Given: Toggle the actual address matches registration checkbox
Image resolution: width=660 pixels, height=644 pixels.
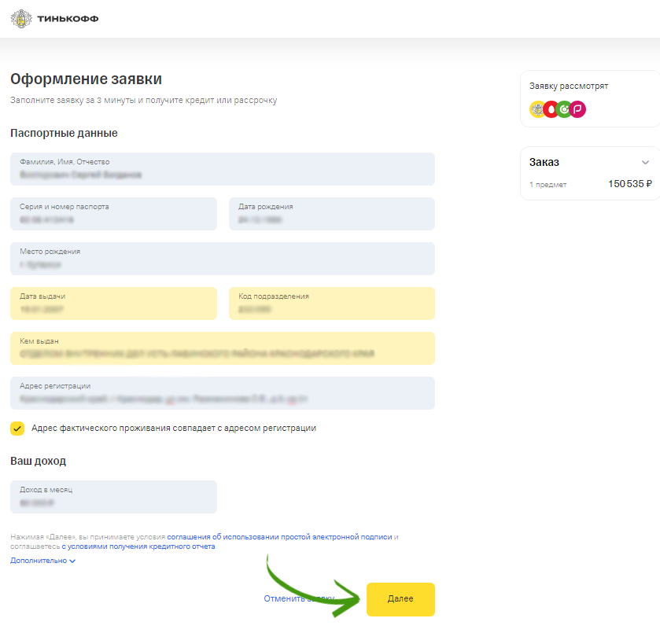Looking at the screenshot, I should click(x=17, y=429).
